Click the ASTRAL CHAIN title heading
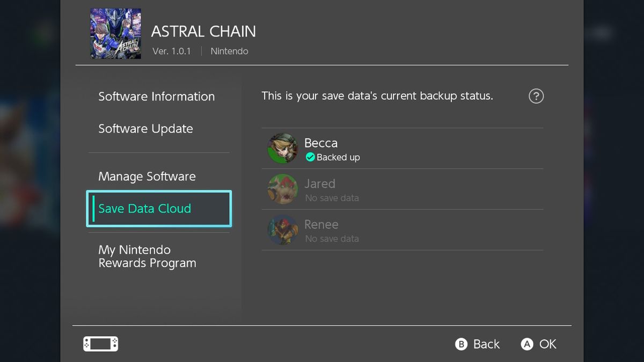 click(204, 31)
